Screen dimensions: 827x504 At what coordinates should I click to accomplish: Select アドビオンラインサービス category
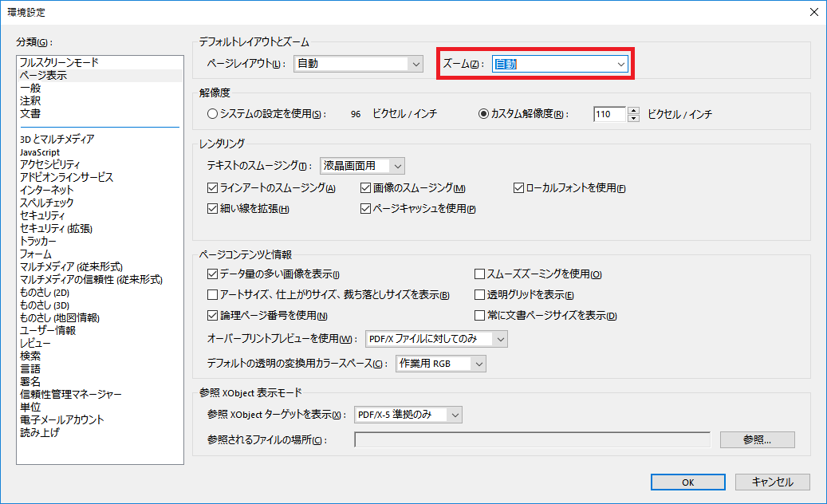pyautogui.click(x=66, y=177)
